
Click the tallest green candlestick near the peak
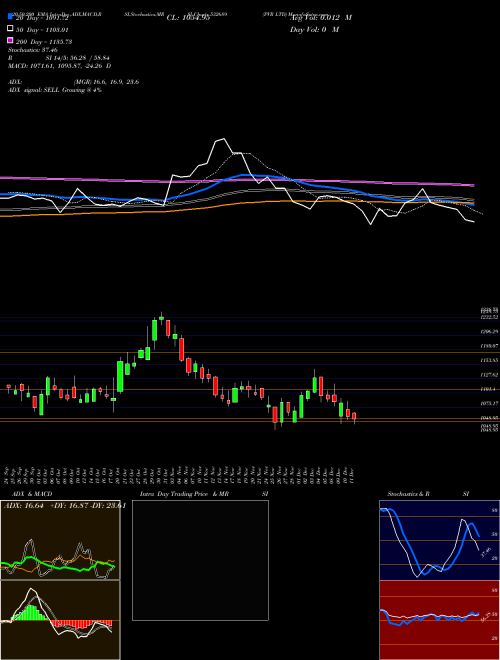(x=120, y=376)
